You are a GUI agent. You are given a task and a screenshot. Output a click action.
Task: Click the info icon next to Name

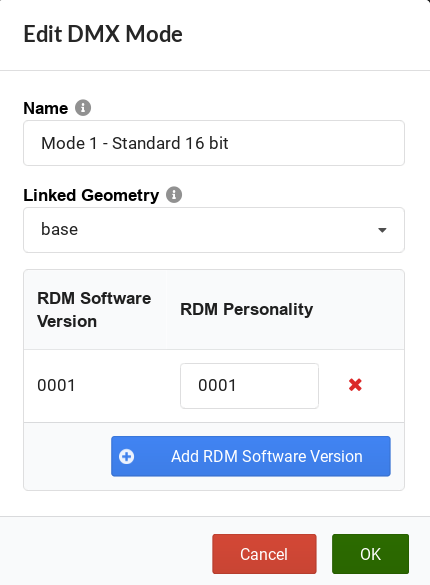click(83, 108)
